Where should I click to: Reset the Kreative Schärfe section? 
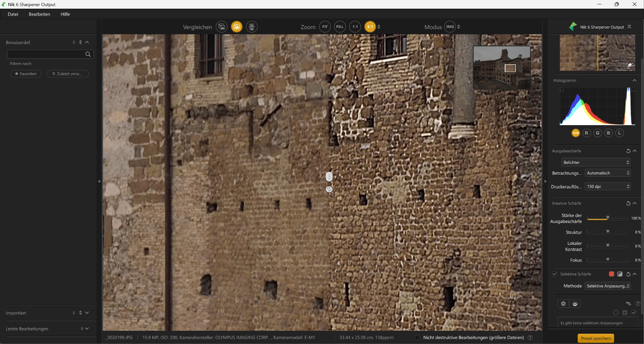628,203
